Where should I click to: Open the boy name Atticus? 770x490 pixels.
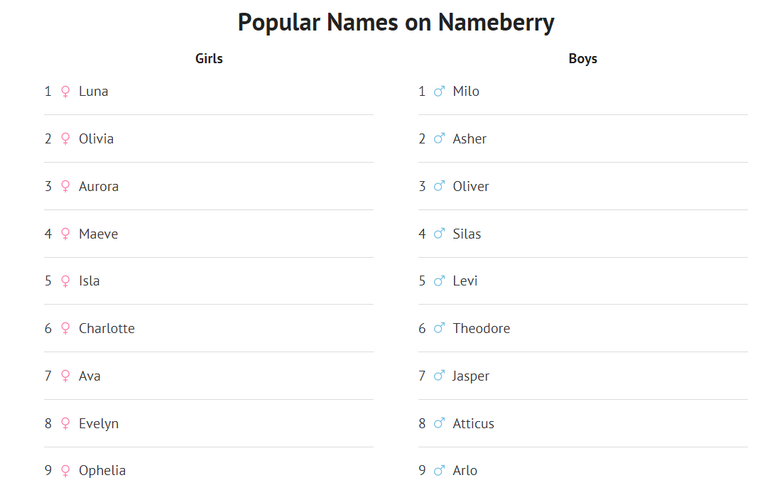point(473,423)
